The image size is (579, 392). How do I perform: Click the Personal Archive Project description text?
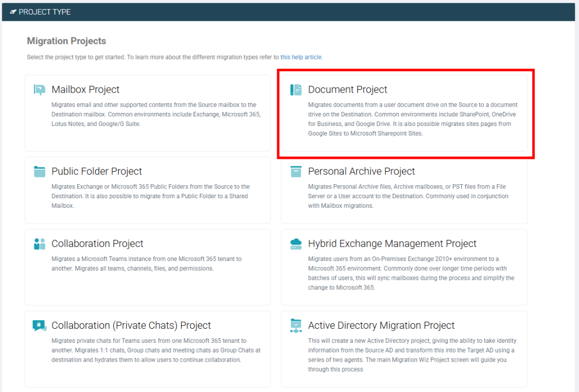(408, 196)
